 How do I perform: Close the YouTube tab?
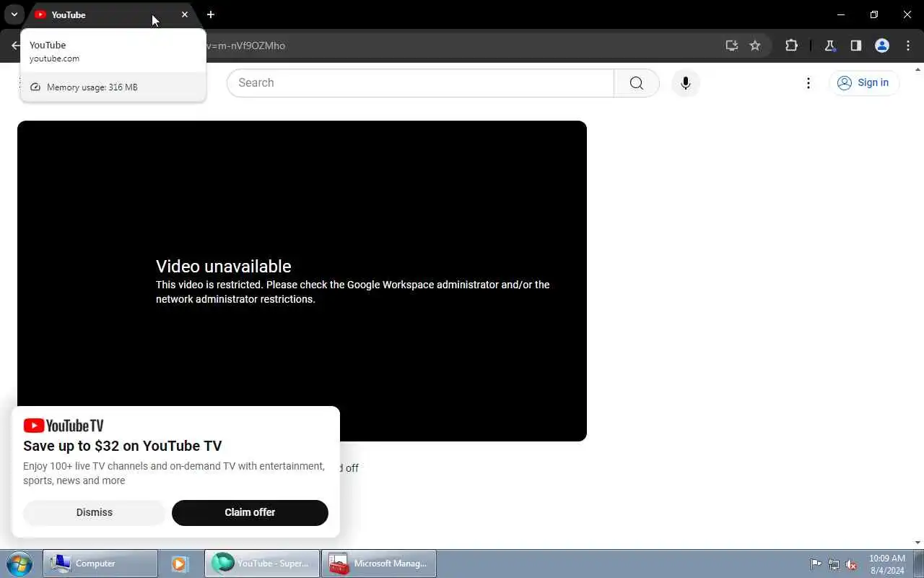pos(185,14)
